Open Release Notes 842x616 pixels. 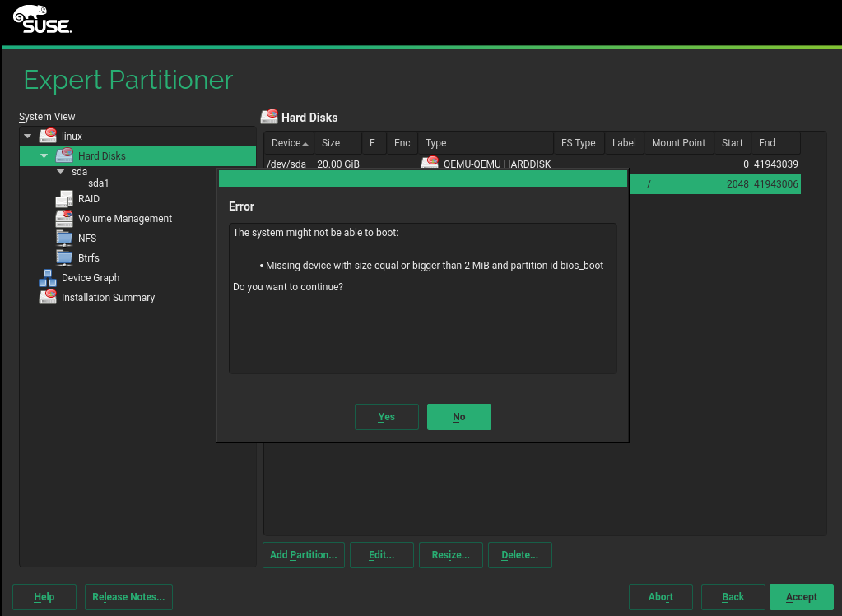click(128, 597)
